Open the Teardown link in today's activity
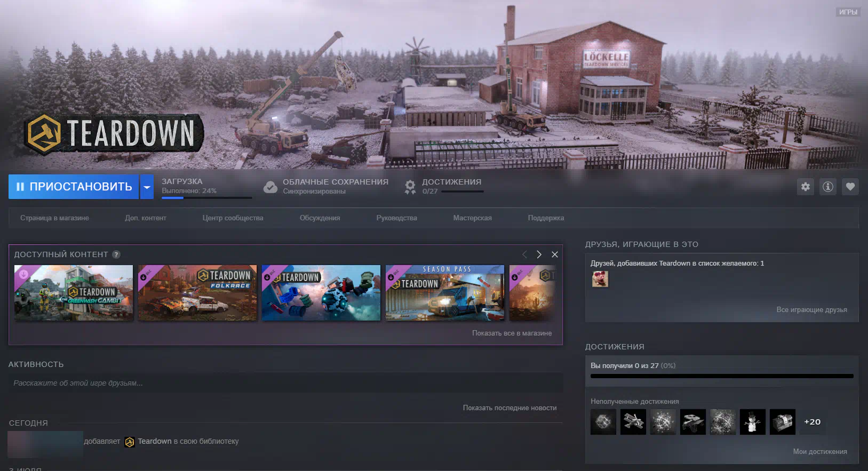The height and width of the screenshot is (471, 868). (155, 441)
